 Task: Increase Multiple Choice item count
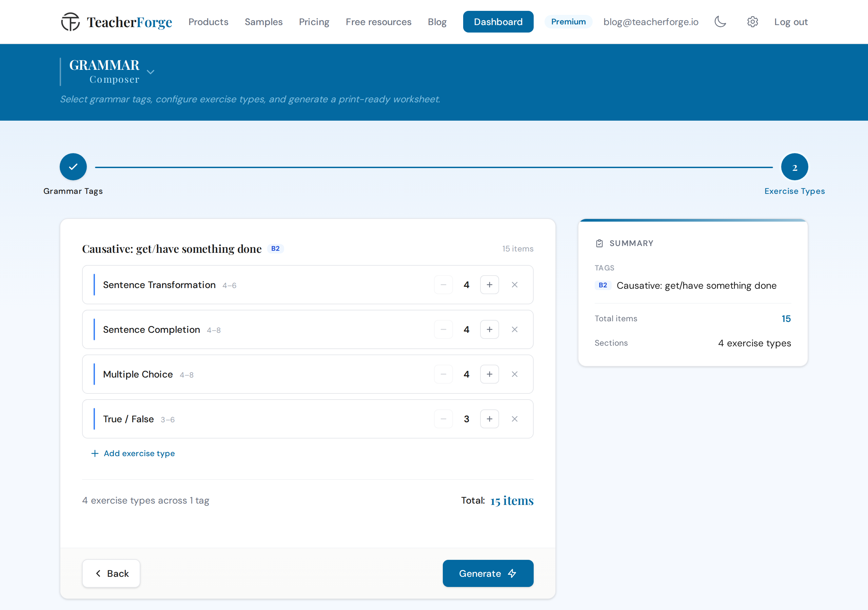click(489, 374)
